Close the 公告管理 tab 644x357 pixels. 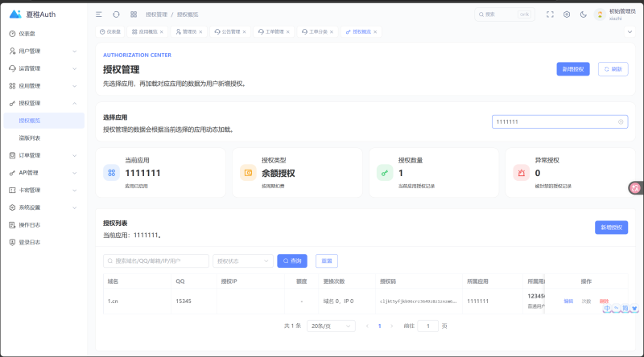[x=245, y=32]
